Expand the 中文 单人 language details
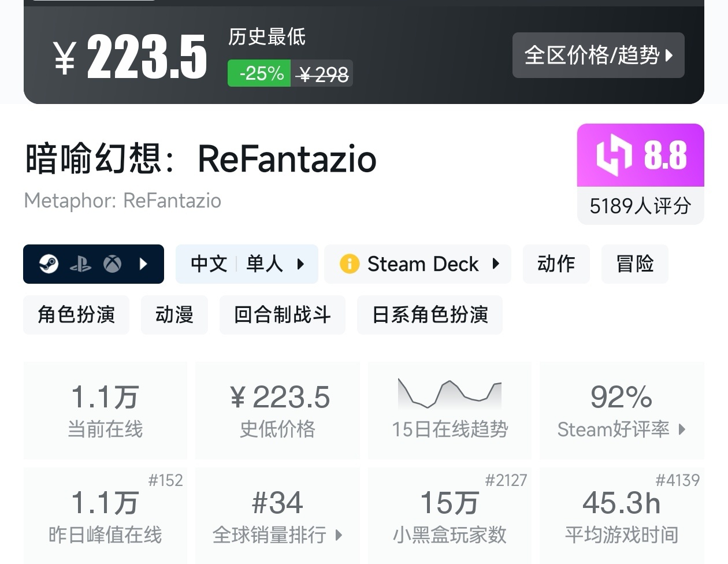Image resolution: width=728 pixels, height=564 pixels. (247, 264)
